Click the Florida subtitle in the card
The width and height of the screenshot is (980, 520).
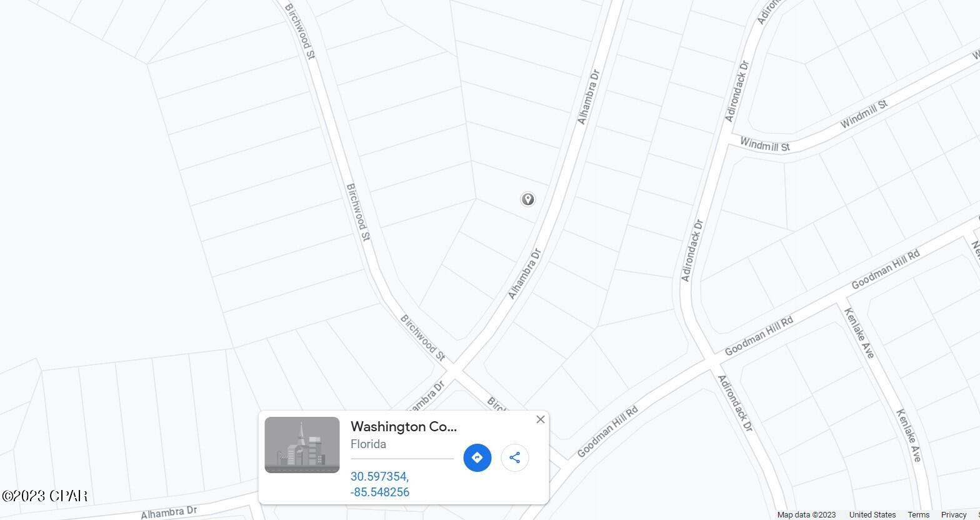point(368,444)
